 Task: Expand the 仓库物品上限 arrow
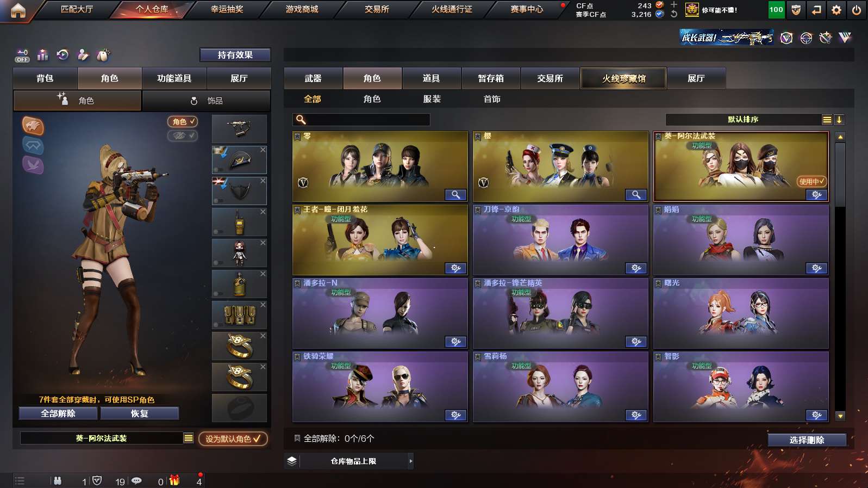tap(410, 461)
